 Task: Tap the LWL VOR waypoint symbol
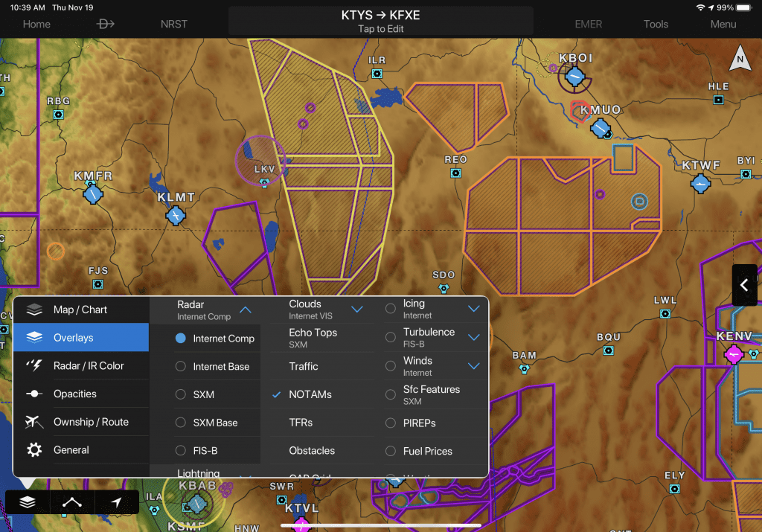coord(665,314)
